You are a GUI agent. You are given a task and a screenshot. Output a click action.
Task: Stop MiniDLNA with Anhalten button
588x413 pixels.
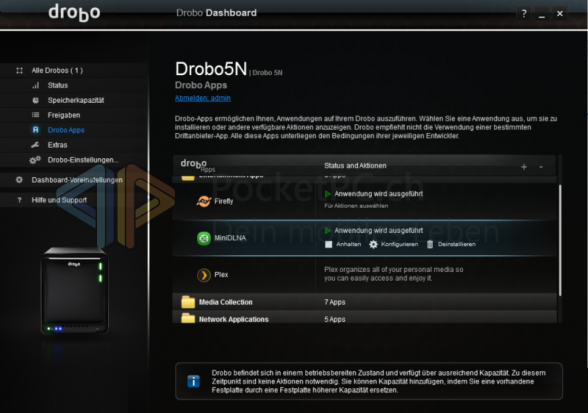343,245
